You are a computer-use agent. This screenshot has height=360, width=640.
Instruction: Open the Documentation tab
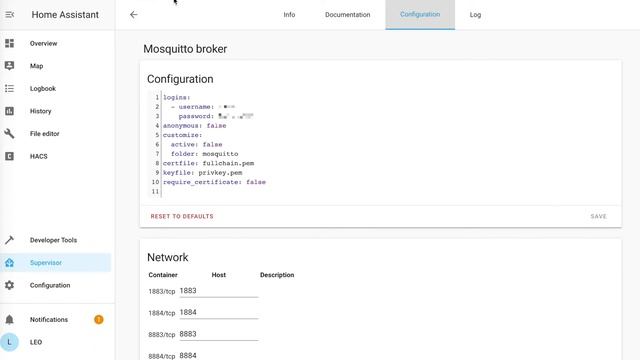pos(348,15)
